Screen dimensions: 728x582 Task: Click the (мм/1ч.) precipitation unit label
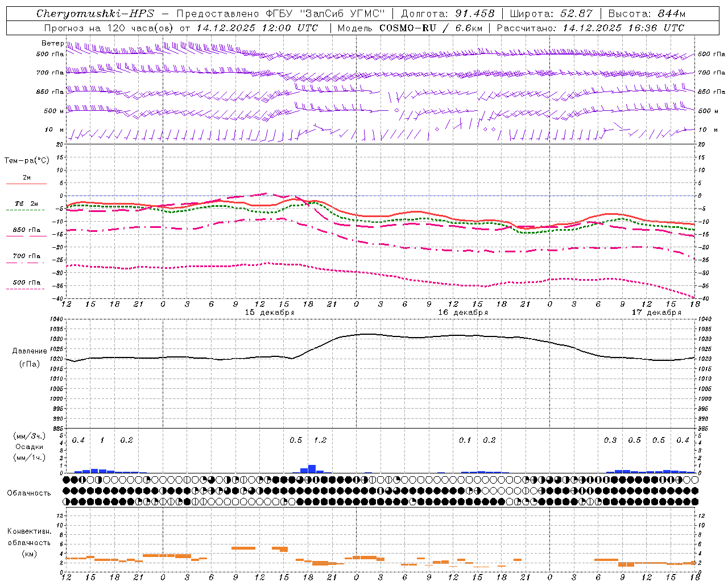click(29, 458)
